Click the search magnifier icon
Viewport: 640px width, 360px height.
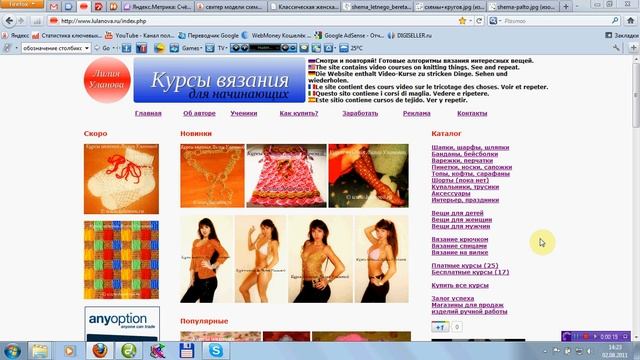615,20
